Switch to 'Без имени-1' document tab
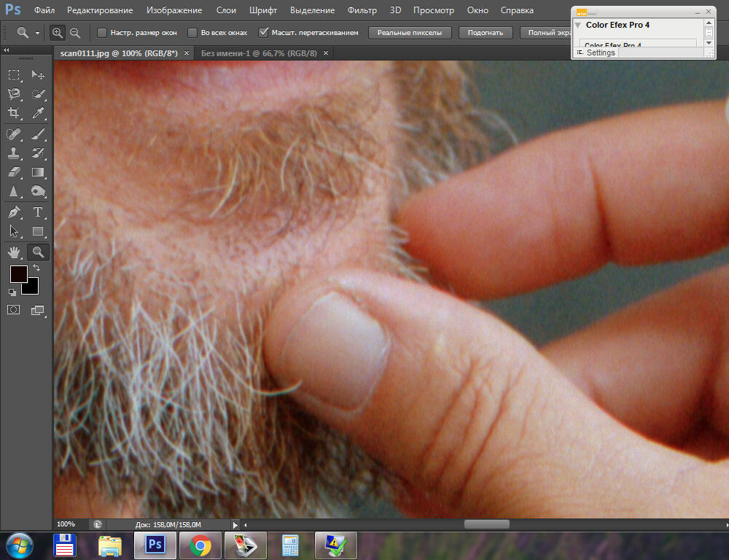Image resolution: width=729 pixels, height=560 pixels. pyautogui.click(x=259, y=53)
